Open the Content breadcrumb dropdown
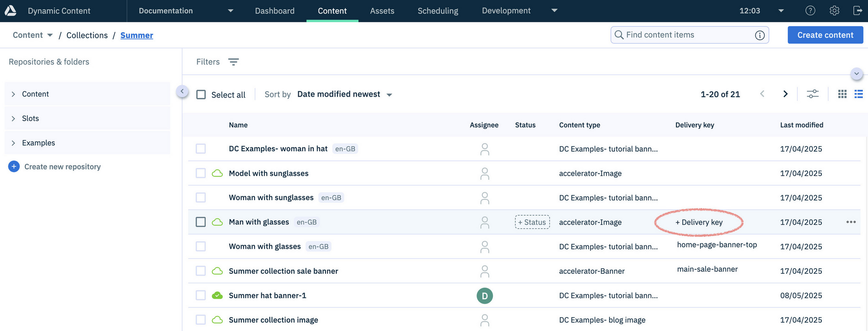The image size is (868, 331). coord(50,35)
